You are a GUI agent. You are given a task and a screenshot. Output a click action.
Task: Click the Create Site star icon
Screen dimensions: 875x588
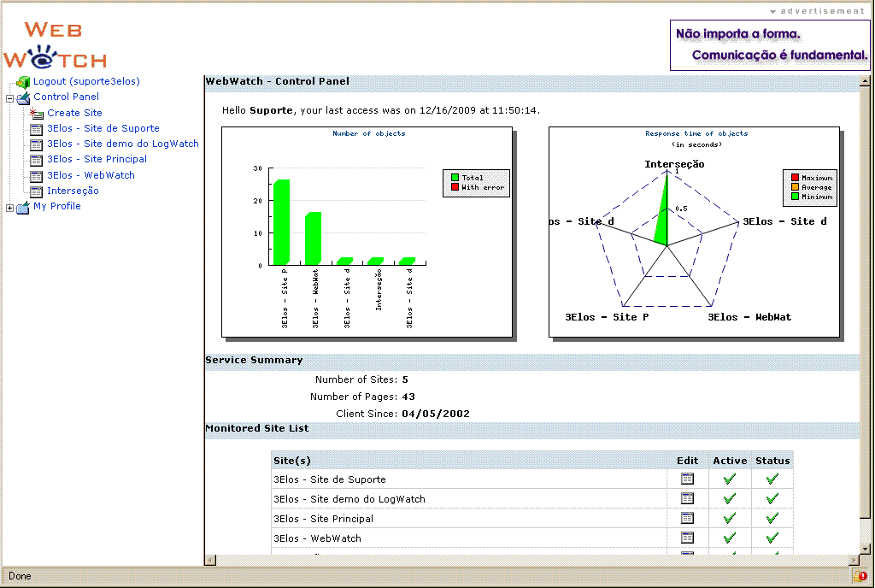[37, 113]
